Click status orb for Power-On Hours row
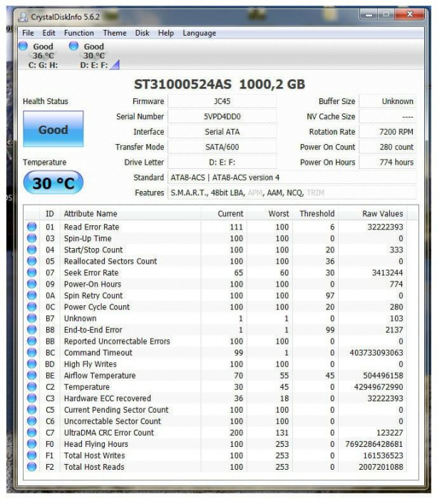Image resolution: width=442 pixels, height=504 pixels. click(32, 284)
